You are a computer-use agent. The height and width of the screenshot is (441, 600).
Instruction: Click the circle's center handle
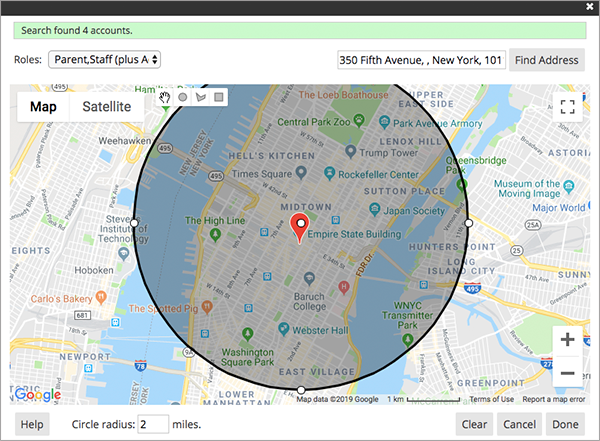click(x=301, y=223)
